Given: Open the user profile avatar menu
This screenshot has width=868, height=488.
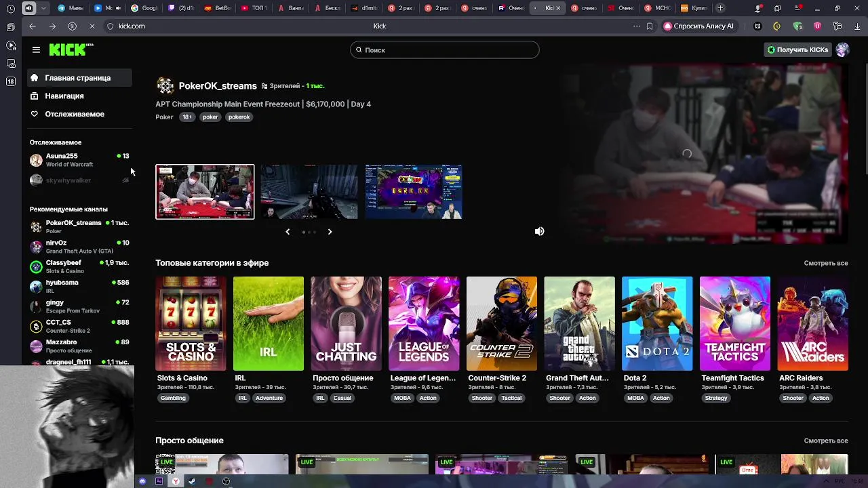Looking at the screenshot, I should pos(842,49).
